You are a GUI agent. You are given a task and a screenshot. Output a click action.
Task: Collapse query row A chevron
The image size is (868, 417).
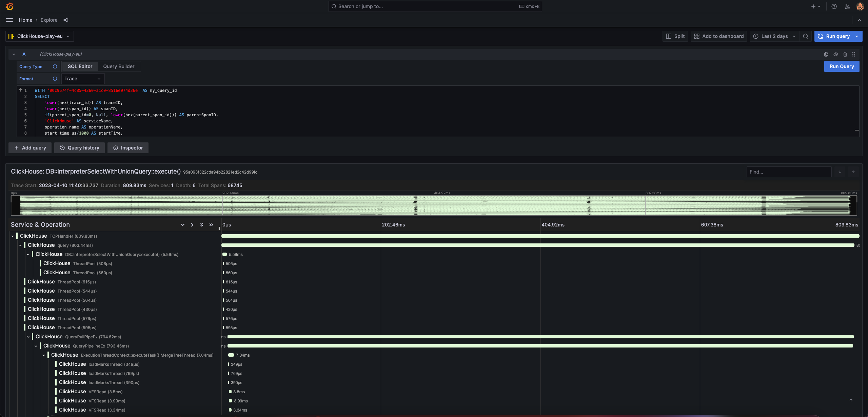[14, 54]
